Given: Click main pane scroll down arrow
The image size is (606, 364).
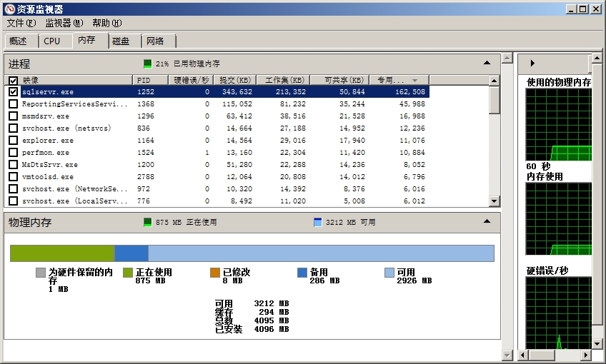Looking at the screenshot, I should [x=507, y=355].
